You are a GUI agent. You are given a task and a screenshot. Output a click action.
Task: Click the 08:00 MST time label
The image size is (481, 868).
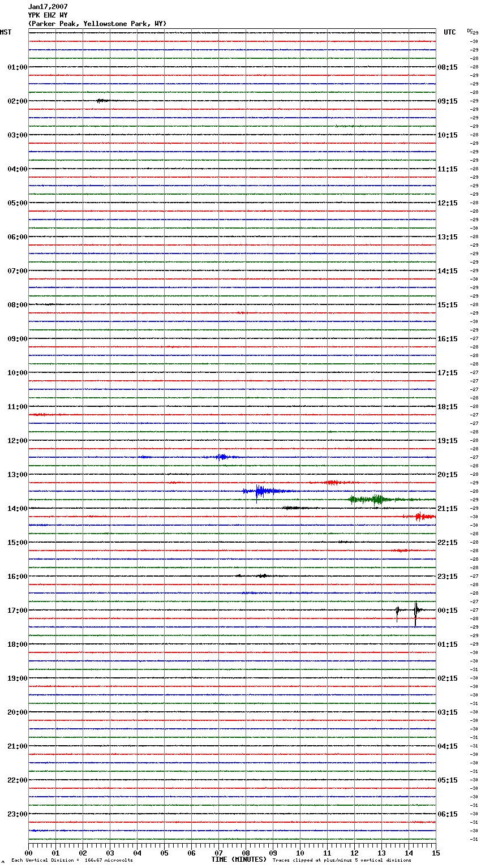(18, 305)
